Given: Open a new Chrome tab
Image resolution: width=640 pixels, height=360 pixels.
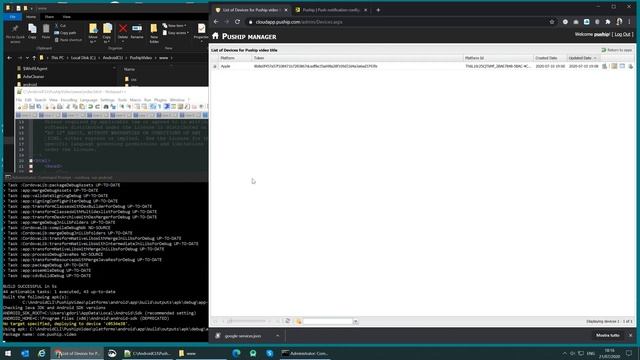Looking at the screenshot, I should point(378,10).
